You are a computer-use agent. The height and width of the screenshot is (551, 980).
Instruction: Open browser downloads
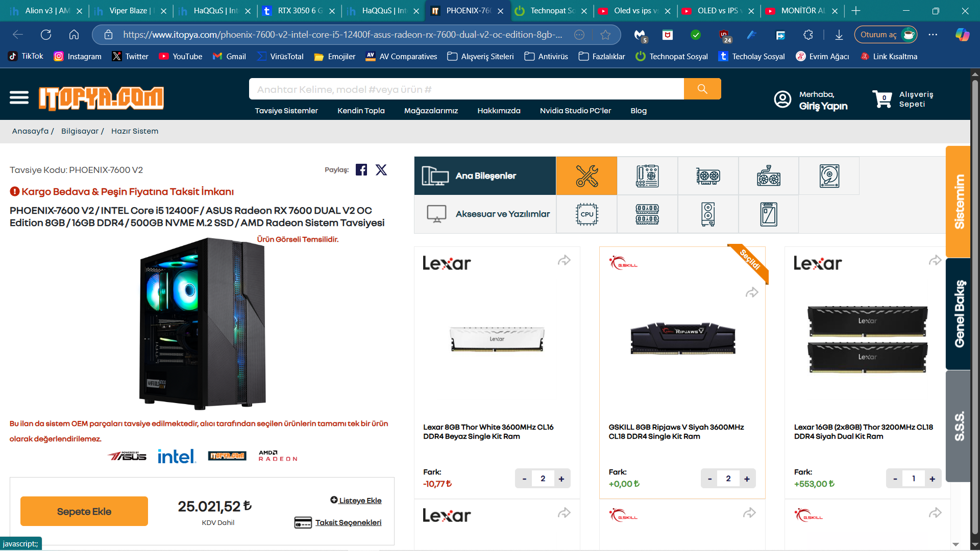click(839, 35)
